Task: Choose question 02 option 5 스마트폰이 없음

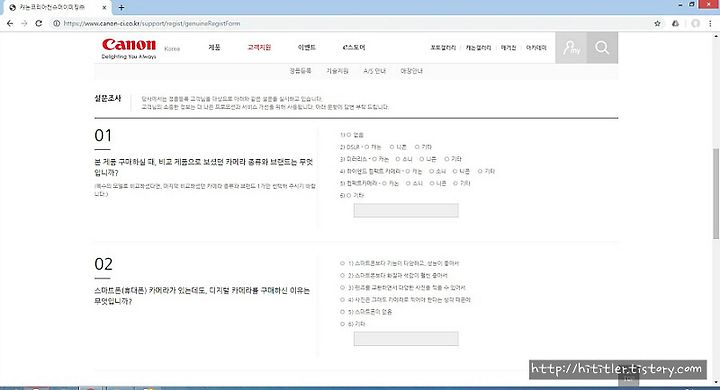Action: click(343, 312)
